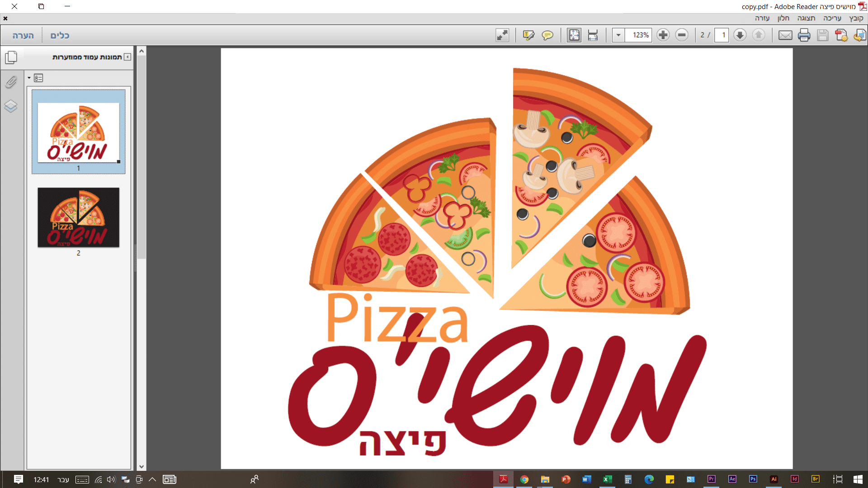Collapse the thumbnails panel with arrow
This screenshot has width=868, height=488.
click(128, 57)
